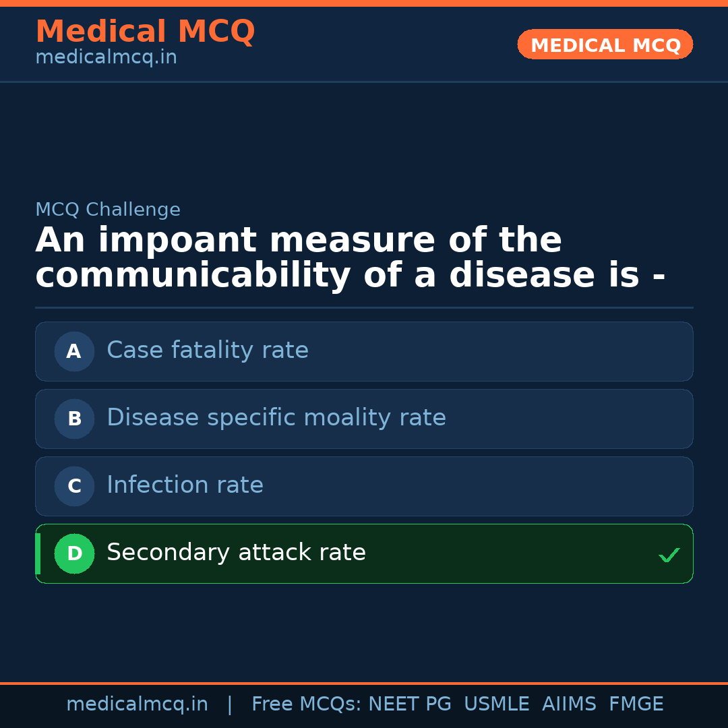Open medicalmcq.in link in the footer

click(x=137, y=704)
